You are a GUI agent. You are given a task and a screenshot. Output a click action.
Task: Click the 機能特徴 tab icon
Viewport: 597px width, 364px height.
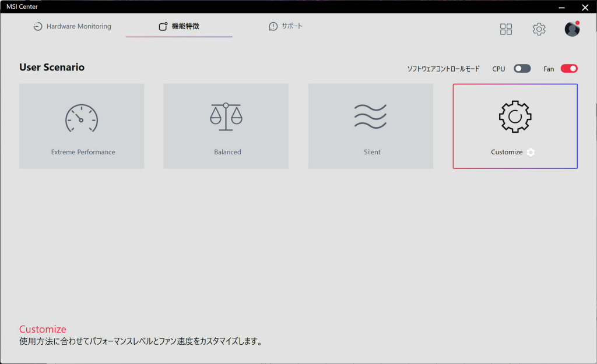(163, 26)
